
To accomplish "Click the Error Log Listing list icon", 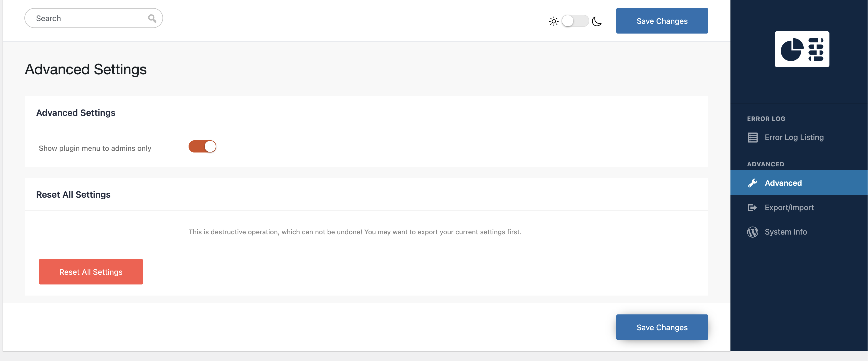I will pos(752,138).
